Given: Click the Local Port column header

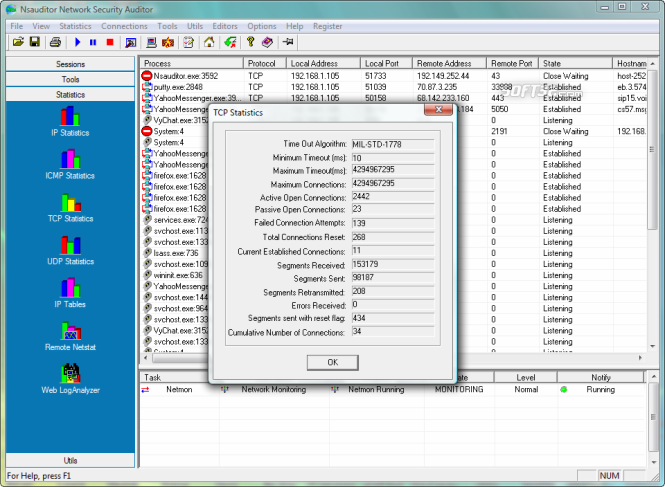Looking at the screenshot, I should point(386,63).
